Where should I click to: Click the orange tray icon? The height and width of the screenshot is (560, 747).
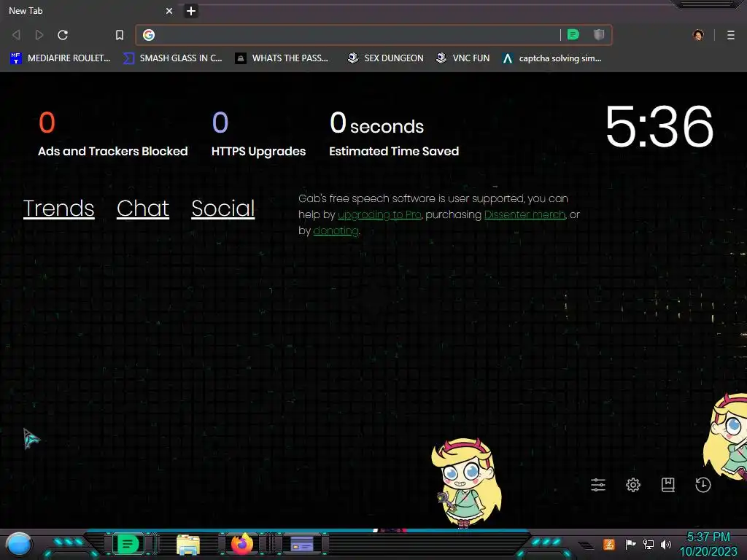609,544
